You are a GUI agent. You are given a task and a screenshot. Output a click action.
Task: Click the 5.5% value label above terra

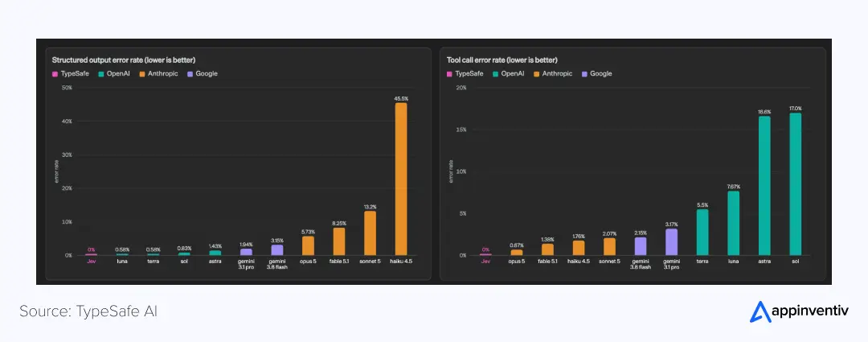[x=702, y=205]
